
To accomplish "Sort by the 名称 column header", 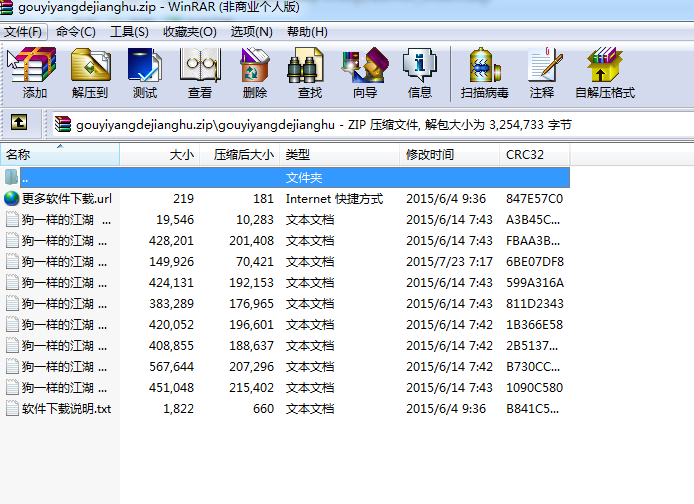I will 60,154.
